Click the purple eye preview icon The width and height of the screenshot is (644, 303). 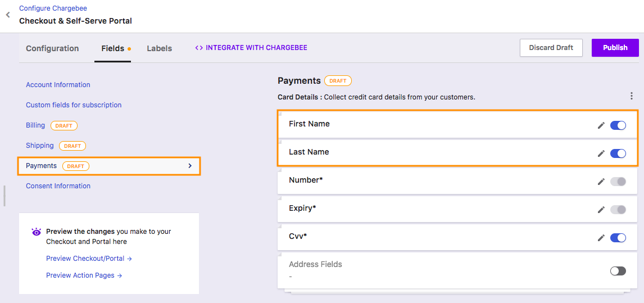coord(37,232)
